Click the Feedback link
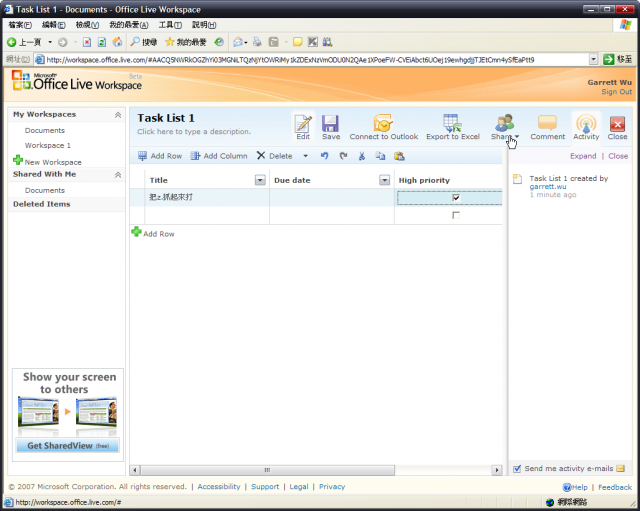 [615, 487]
